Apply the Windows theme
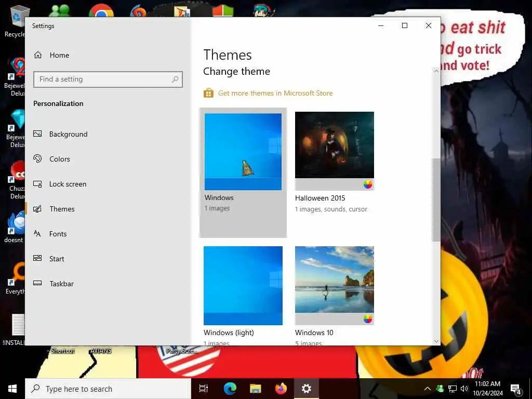Viewport: 532px width, 399px height. tap(243, 172)
